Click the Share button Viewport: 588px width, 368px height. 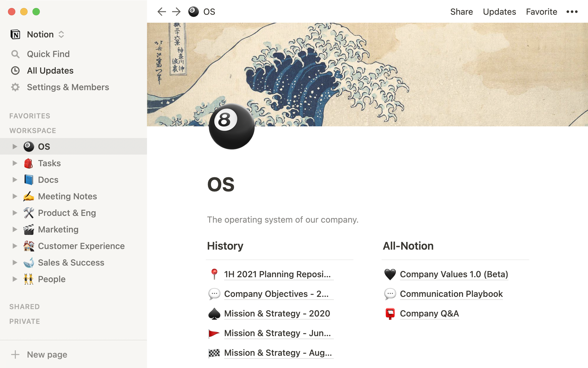[462, 12]
